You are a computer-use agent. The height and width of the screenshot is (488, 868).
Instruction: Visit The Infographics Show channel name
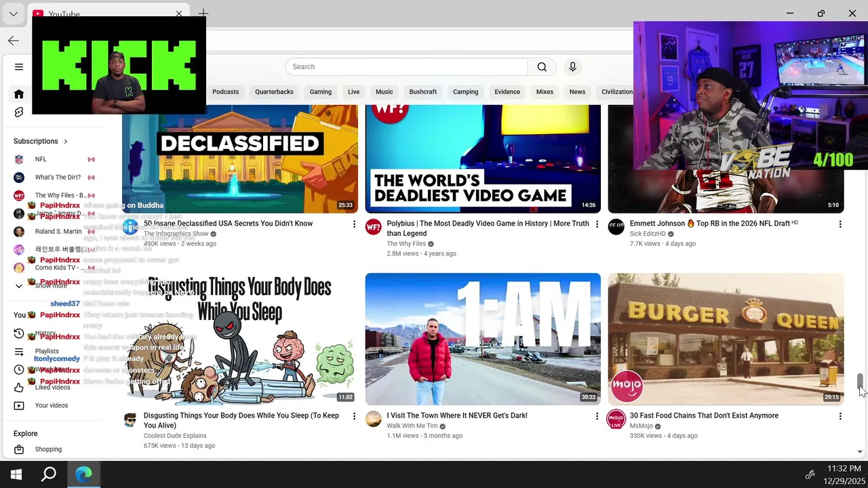tap(176, 234)
